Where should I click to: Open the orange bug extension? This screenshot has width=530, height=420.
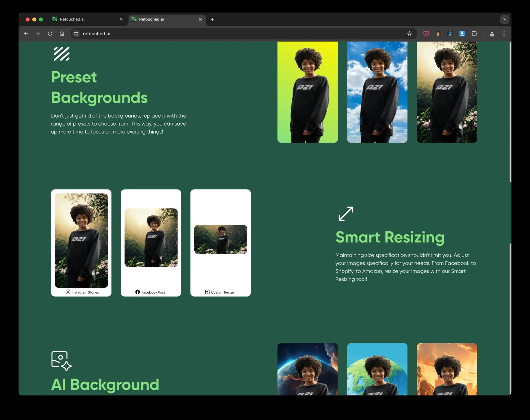[438, 34]
